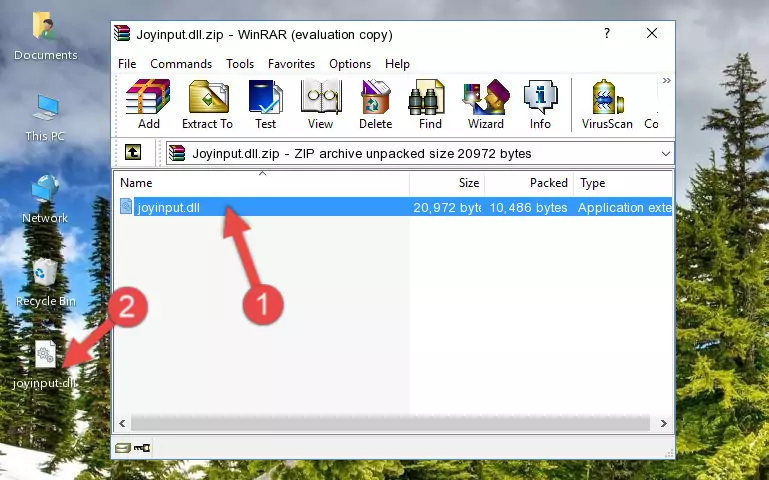Select the Delete toolbar icon
Viewport: 769px width, 480px height.
point(376,104)
